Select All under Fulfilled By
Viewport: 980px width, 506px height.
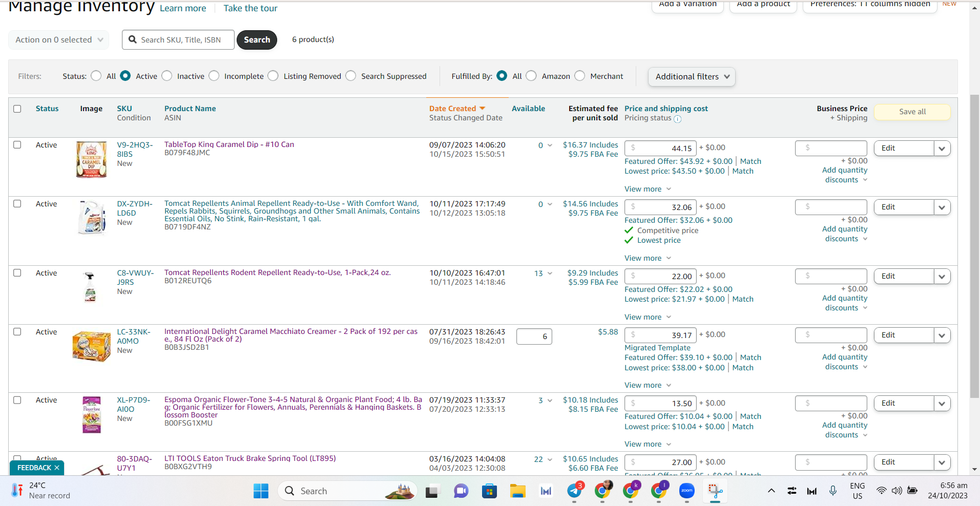pyautogui.click(x=502, y=76)
